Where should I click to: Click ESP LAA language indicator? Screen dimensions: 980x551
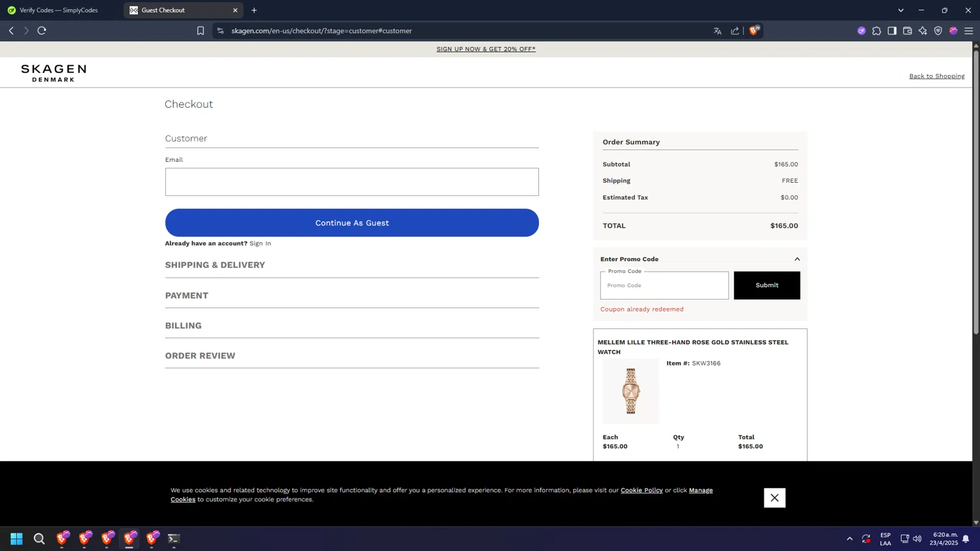pyautogui.click(x=885, y=539)
